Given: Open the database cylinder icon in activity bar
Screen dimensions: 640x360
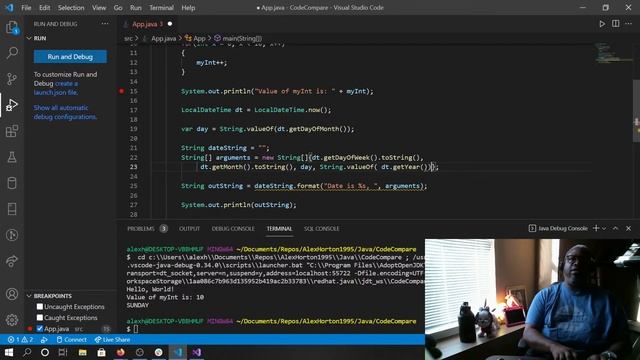Looking at the screenshot, I should 12,183.
